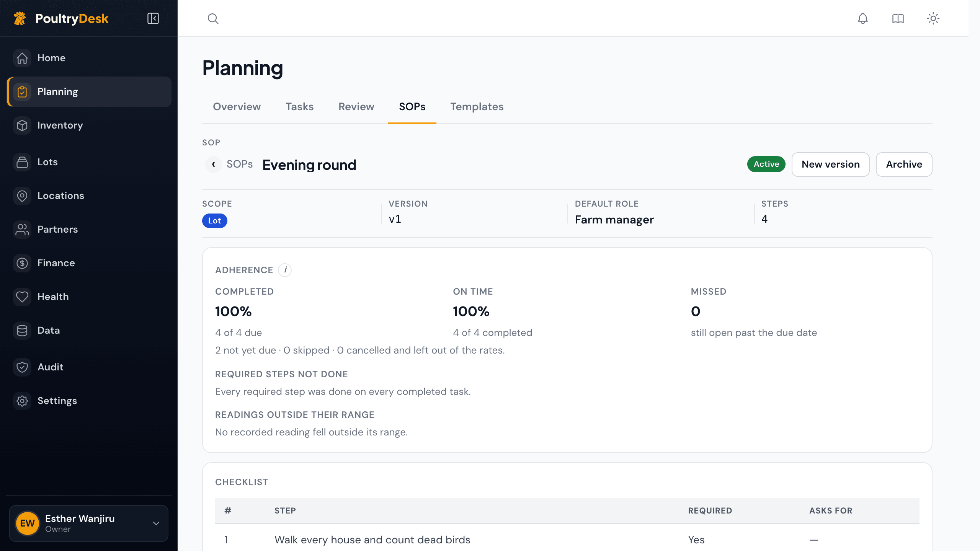Click 'Walk every house and count dead birds'

(x=372, y=540)
